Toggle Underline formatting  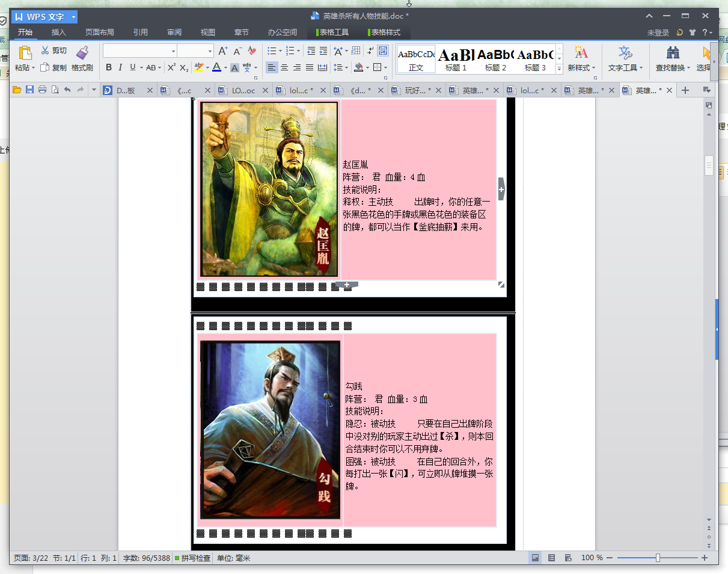(x=132, y=67)
